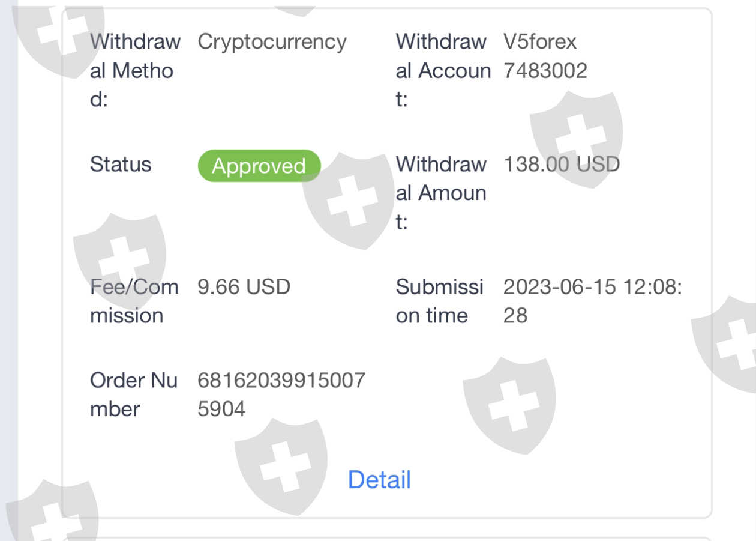Select the Cryptocurrency withdrawal method value
This screenshot has width=756, height=541.
click(272, 42)
